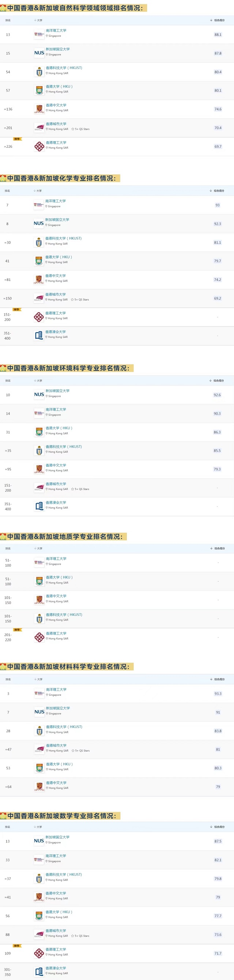Click 5+ QS Stars badge in the natural sciences table
Image resolution: width=234 pixels, height=980 pixels.
pyautogui.click(x=80, y=129)
